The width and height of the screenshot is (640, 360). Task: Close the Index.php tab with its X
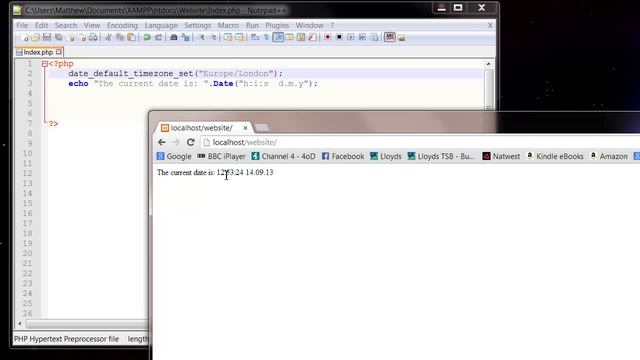click(x=59, y=52)
